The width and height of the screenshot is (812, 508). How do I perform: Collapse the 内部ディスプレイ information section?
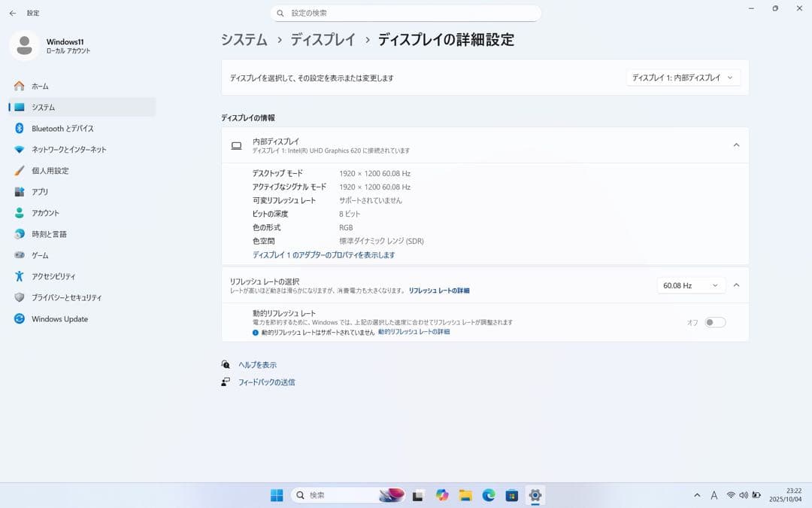[x=736, y=144]
